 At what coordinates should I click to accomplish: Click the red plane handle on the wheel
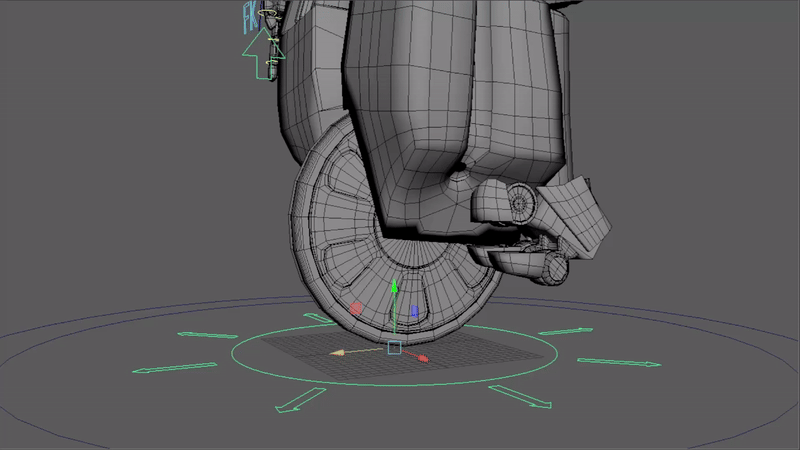pyautogui.click(x=356, y=309)
